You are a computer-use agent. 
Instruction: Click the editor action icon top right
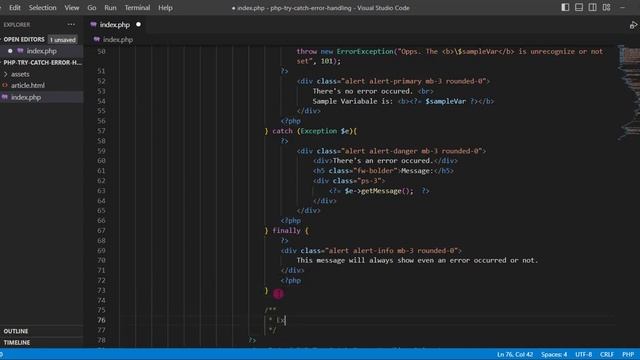pos(633,25)
